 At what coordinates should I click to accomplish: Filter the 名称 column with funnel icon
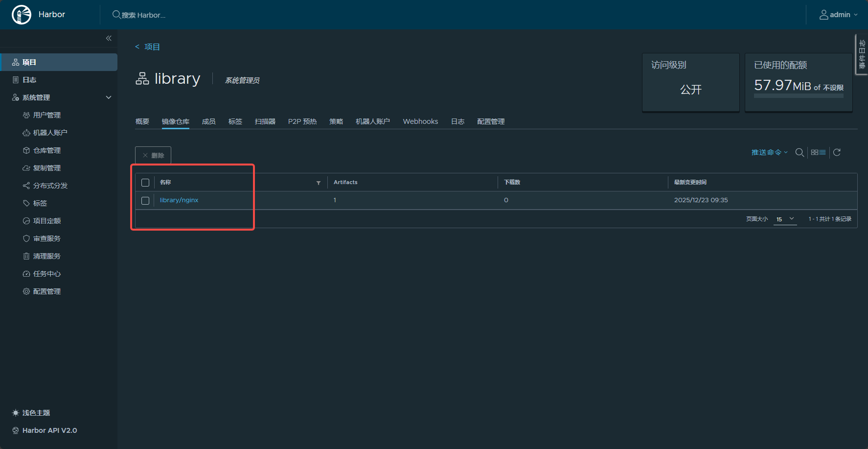coord(319,183)
